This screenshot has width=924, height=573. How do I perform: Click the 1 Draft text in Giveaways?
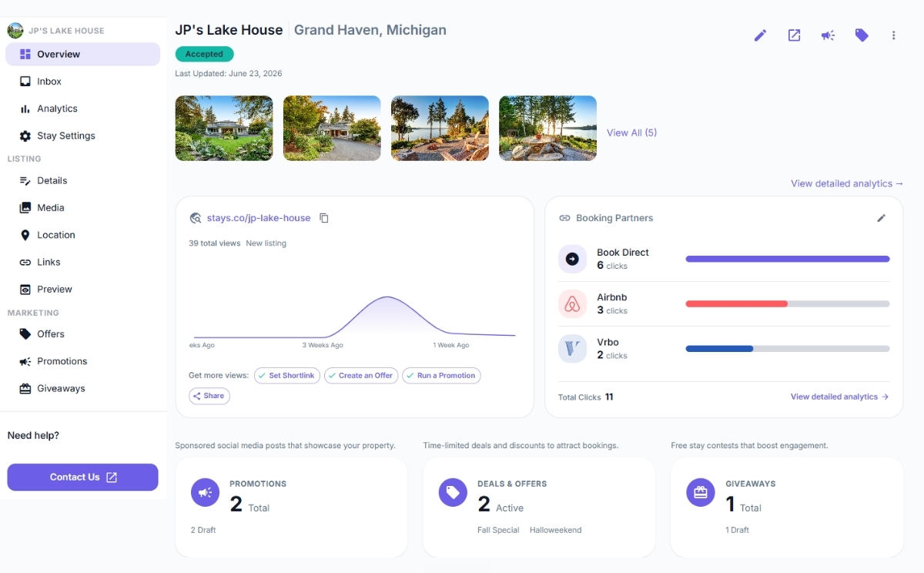point(737,530)
